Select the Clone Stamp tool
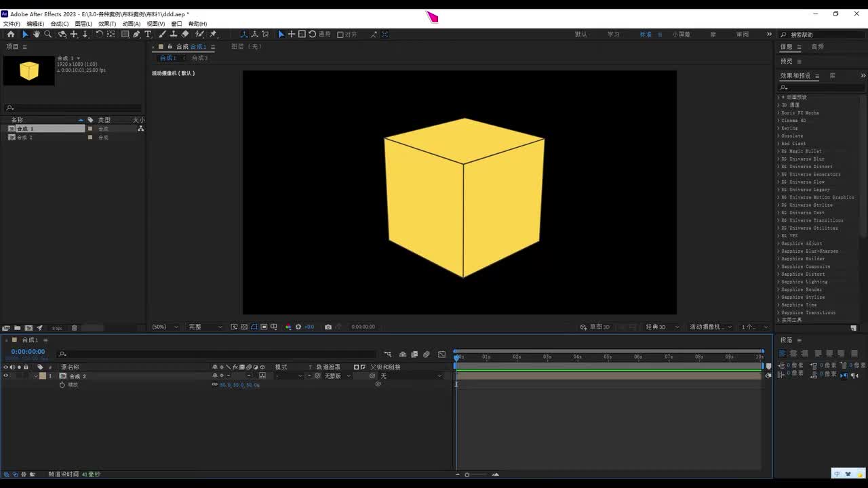This screenshot has height=488, width=868. (174, 34)
